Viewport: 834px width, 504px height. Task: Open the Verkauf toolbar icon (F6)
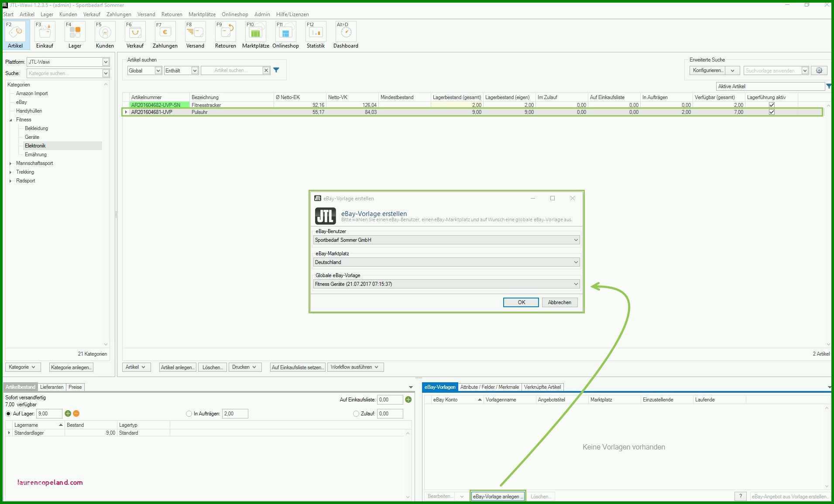point(135,35)
